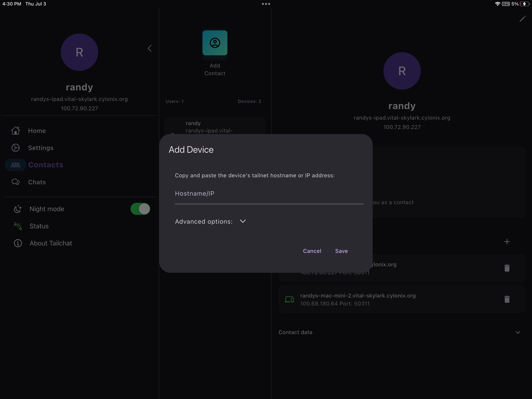Screen dimensions: 532x399
Task: Save the new device
Action: (x=341, y=251)
